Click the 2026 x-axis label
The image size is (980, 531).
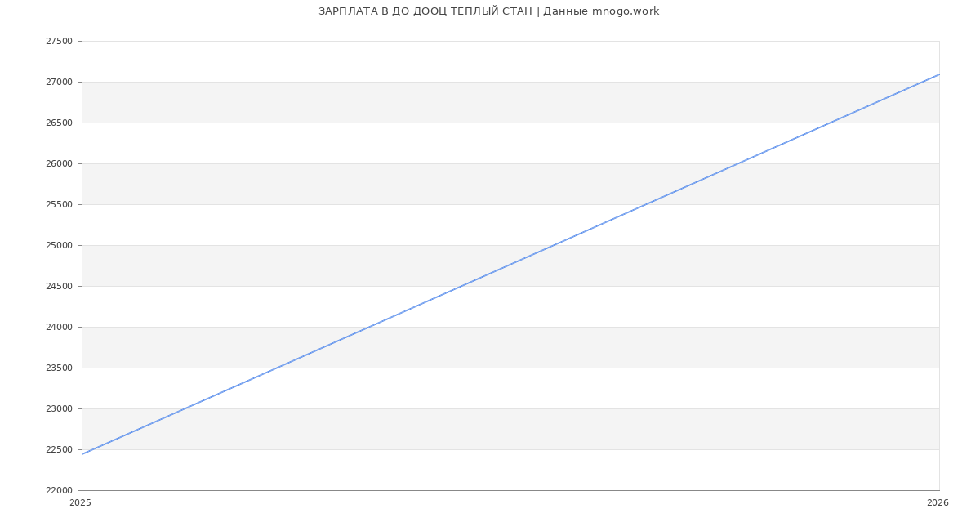tap(938, 503)
